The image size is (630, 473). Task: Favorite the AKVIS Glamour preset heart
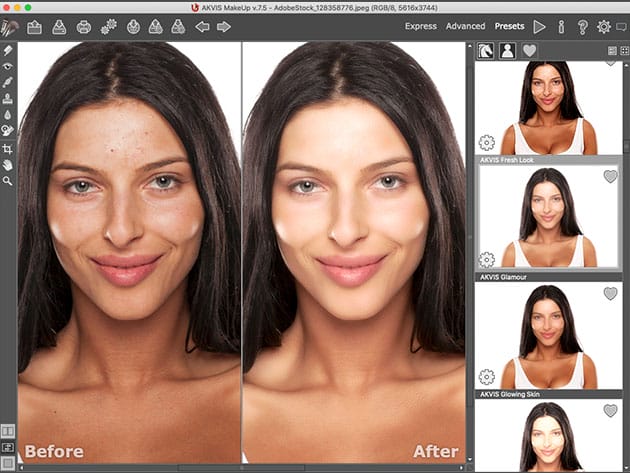coord(610,177)
